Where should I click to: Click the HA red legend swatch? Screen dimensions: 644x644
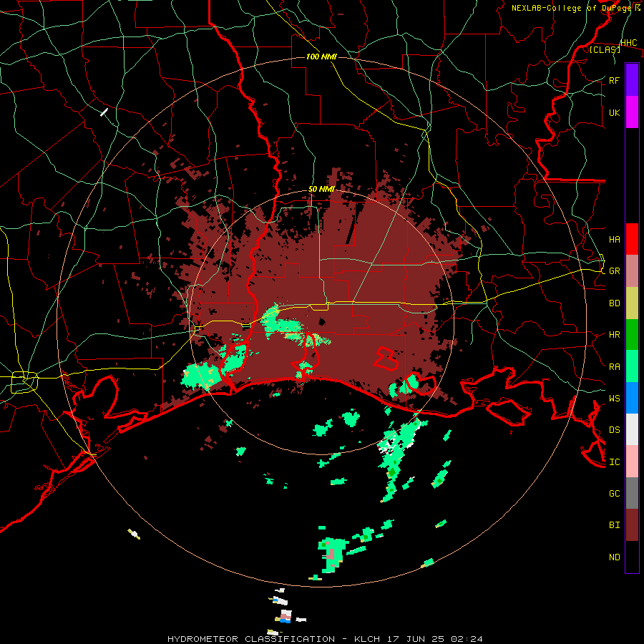(632, 239)
